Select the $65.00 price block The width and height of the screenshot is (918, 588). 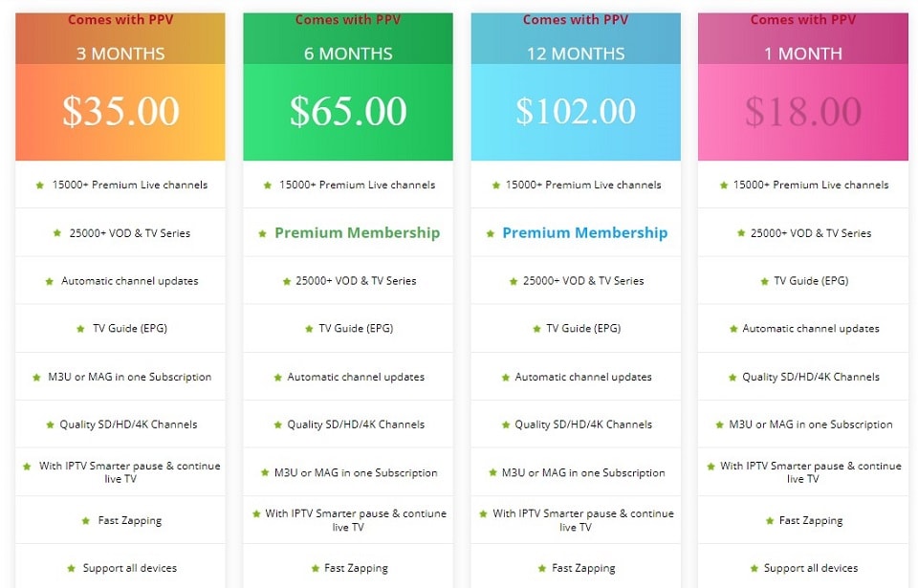coord(348,112)
